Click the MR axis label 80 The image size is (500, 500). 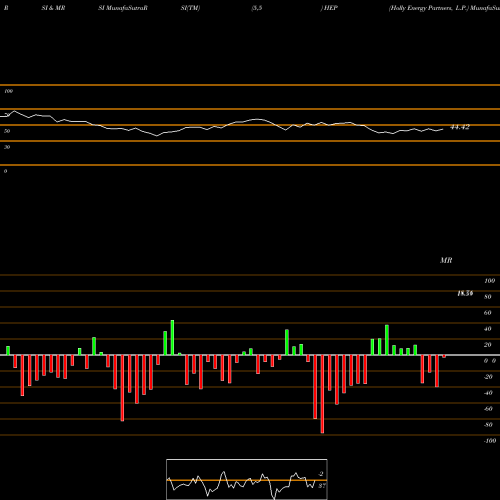[488, 297]
